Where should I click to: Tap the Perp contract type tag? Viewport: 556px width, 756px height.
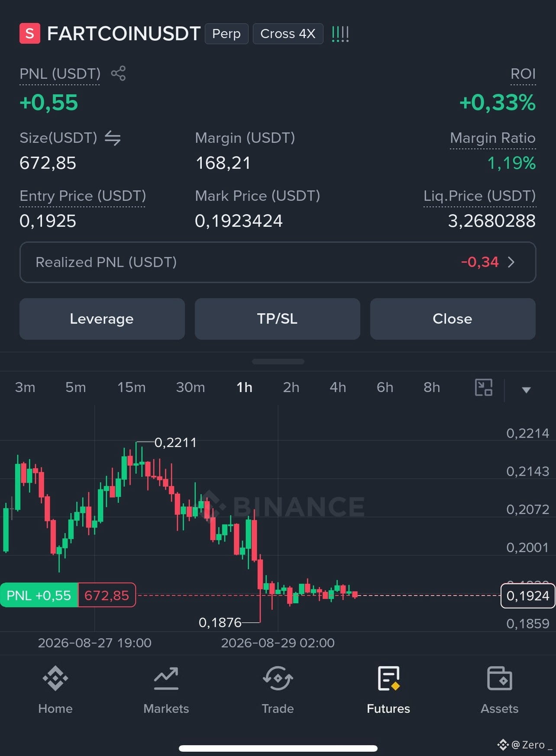click(x=226, y=34)
